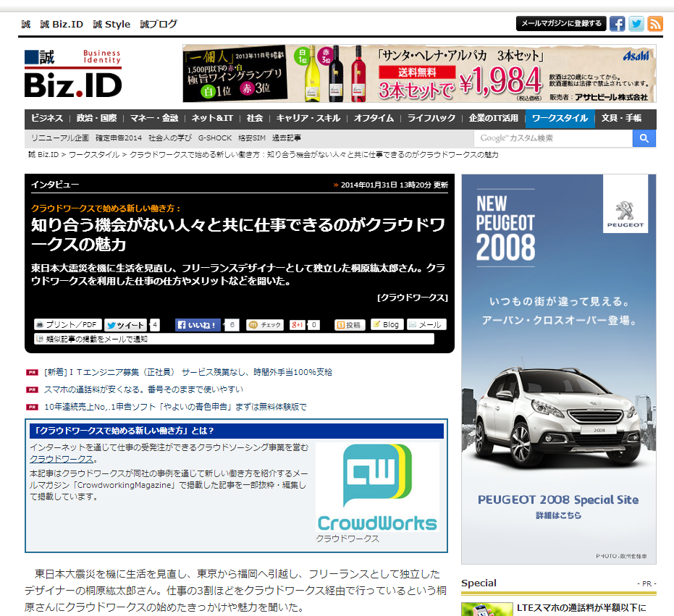Image resolution: width=674 pixels, height=616 pixels.
Task: Open the 文具・手帳 menu item
Action: point(621,118)
